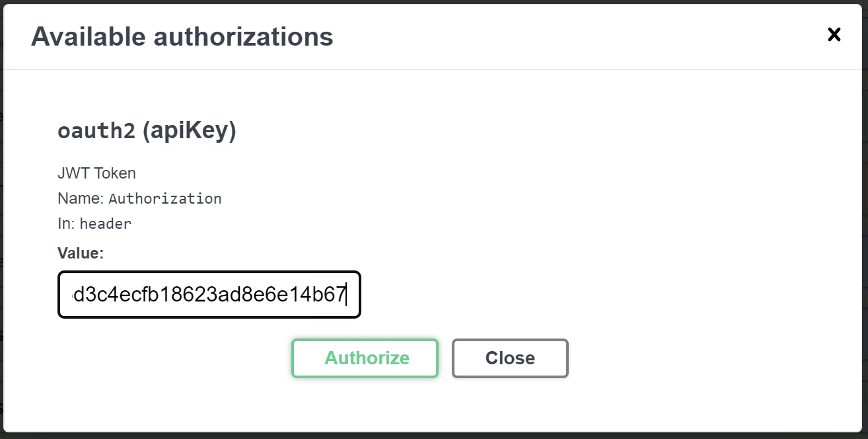Click the dark overlay outside the dialog

point(434,434)
